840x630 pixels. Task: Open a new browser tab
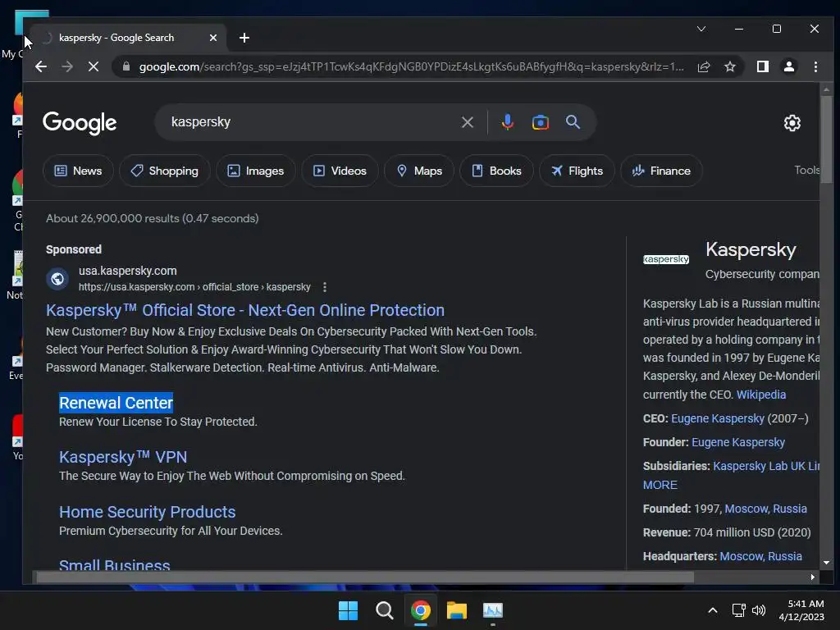coord(244,38)
